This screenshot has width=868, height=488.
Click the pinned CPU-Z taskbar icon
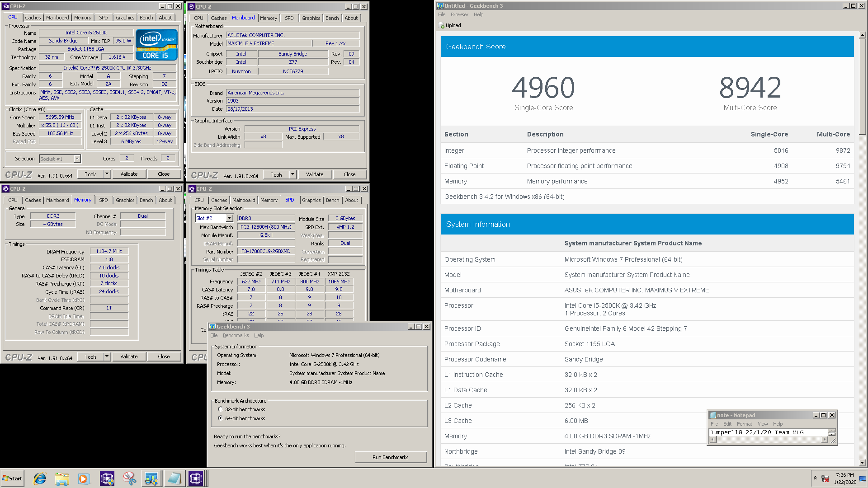107,479
